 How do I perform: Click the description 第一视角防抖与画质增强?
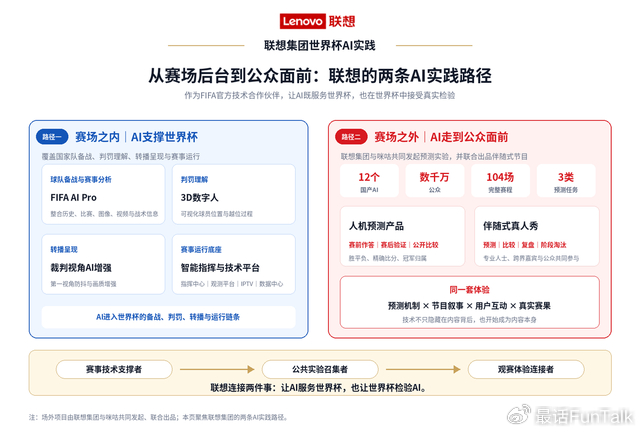pos(83,284)
